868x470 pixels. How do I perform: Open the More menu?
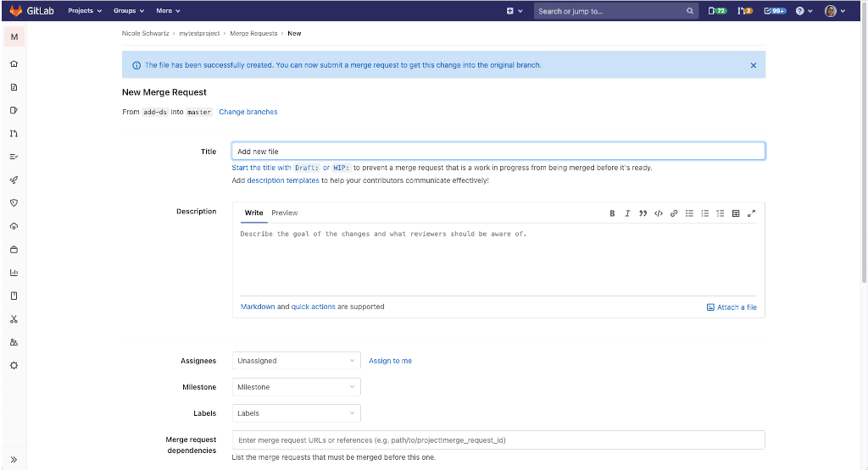(x=168, y=10)
